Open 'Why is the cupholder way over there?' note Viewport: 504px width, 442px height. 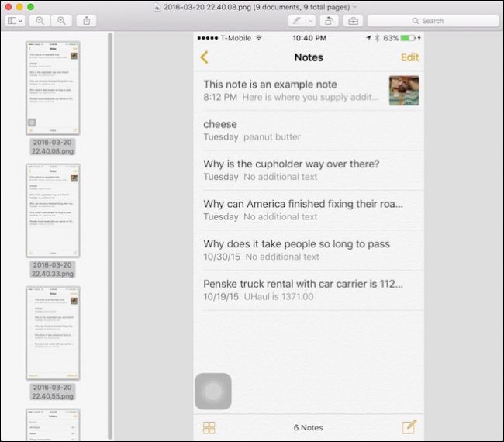coord(309,171)
